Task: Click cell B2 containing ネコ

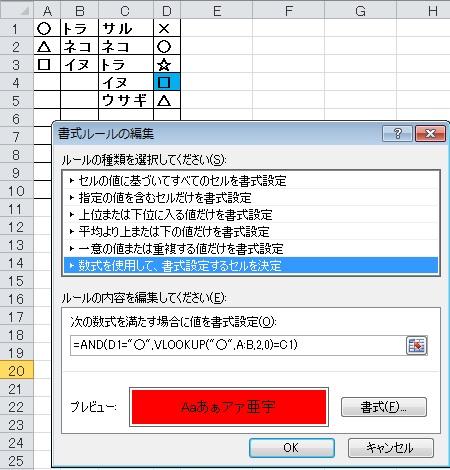Action: coord(80,46)
